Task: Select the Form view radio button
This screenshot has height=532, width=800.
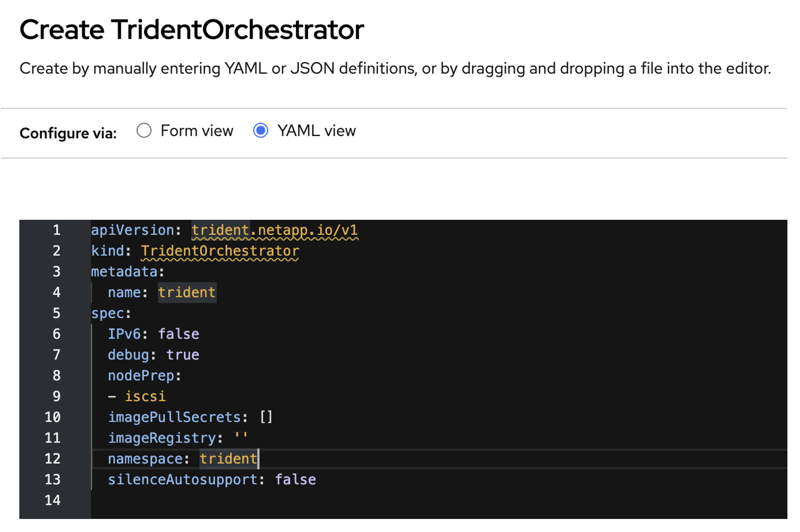Action: (x=144, y=131)
